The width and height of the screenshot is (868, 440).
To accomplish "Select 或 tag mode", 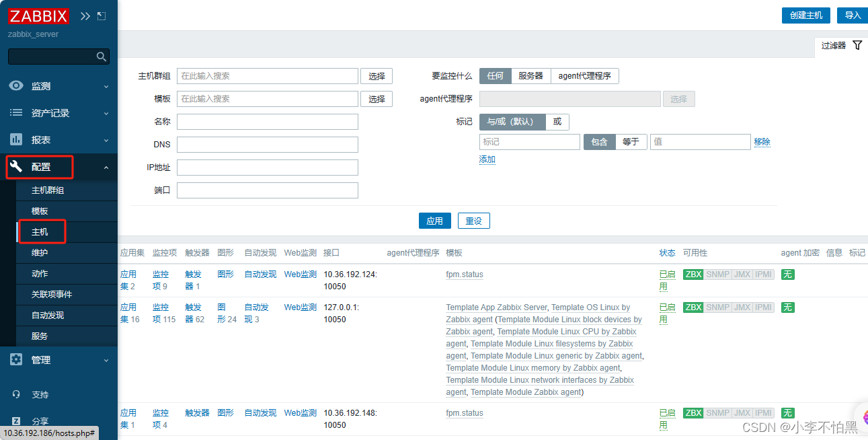I will coord(557,122).
